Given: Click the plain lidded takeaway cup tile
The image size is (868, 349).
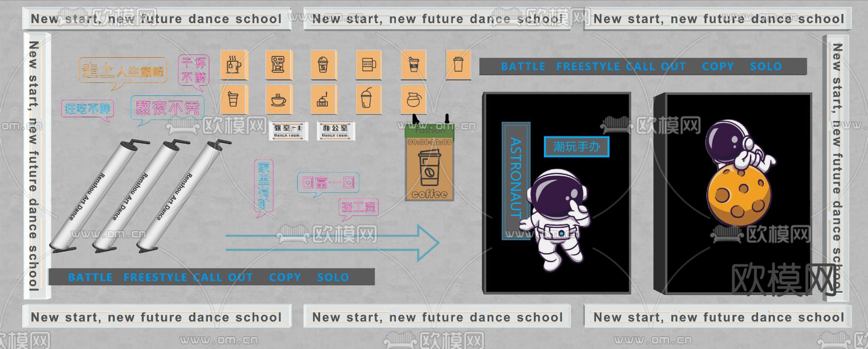Looking at the screenshot, I should point(458,65).
